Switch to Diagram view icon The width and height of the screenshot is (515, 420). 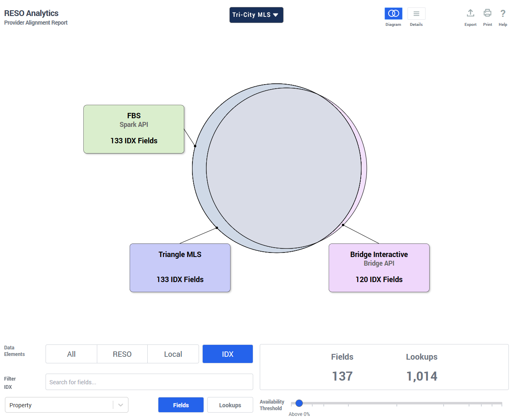[x=393, y=14]
